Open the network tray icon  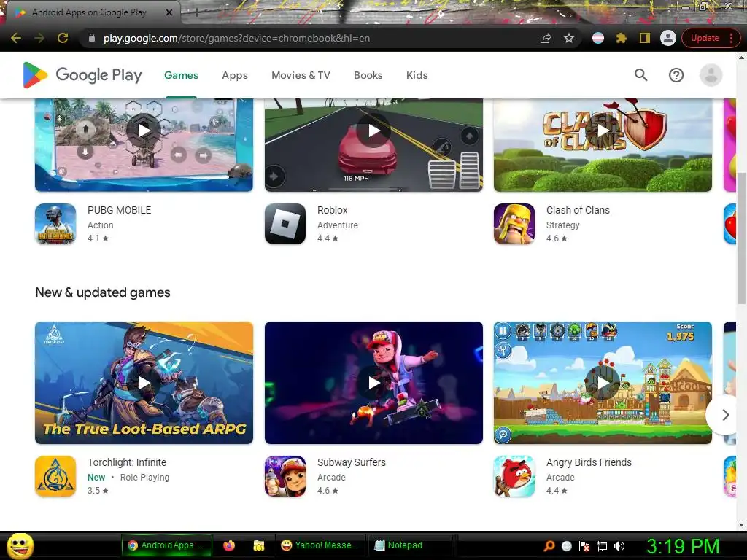pyautogui.click(x=602, y=546)
